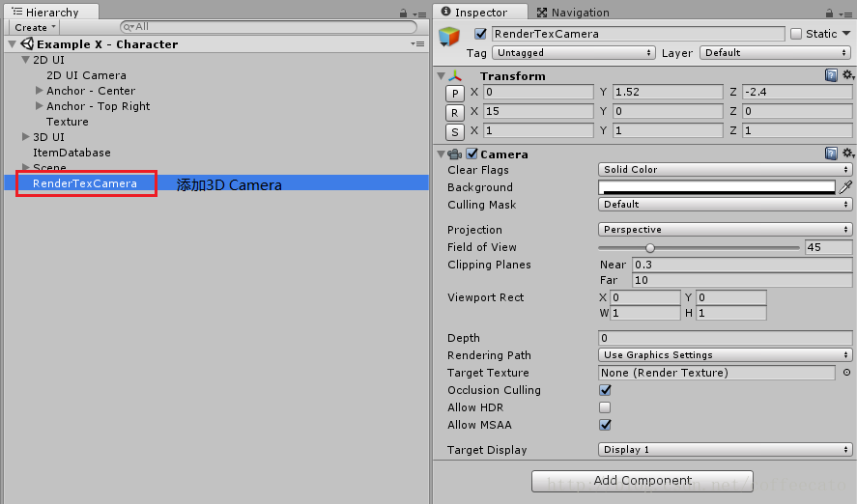This screenshot has width=857, height=504.
Task: Open Rendering Path dropdown
Action: 725,355
